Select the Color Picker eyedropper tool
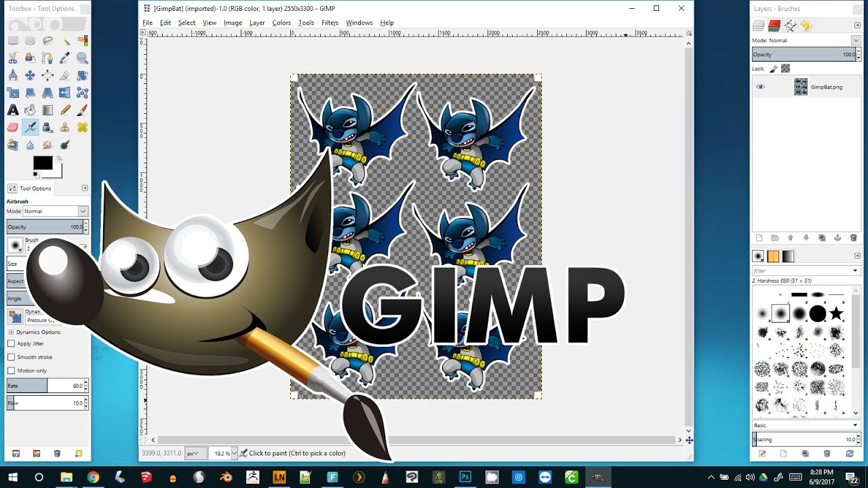The width and height of the screenshot is (868, 488). [65, 58]
